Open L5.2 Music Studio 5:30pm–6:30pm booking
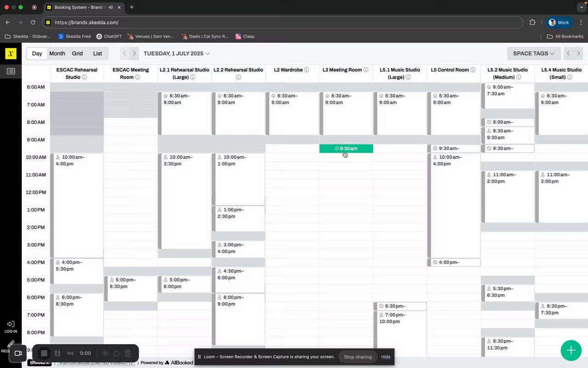The height and width of the screenshot is (368, 588). (508, 293)
